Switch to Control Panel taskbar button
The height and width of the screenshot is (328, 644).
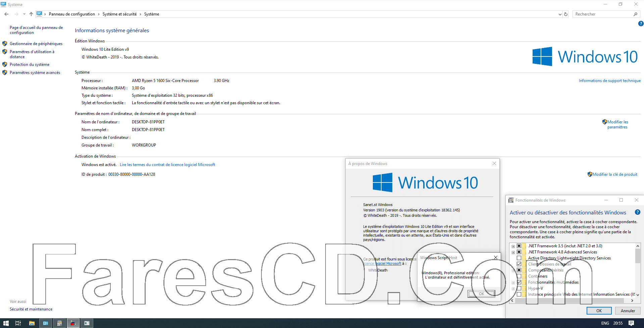(x=46, y=323)
